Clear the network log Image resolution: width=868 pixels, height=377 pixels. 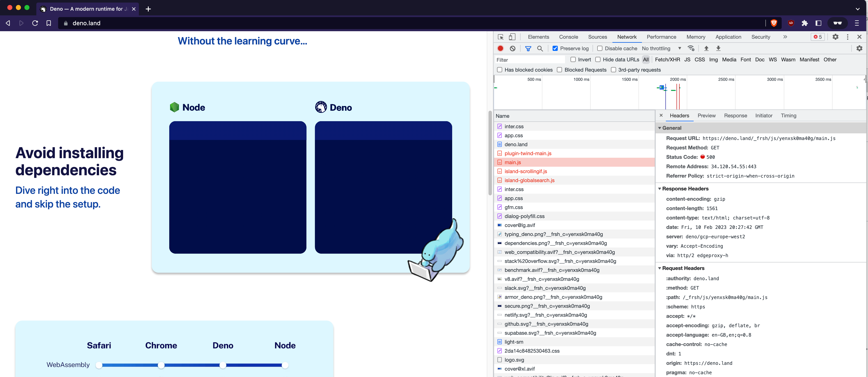[512, 48]
